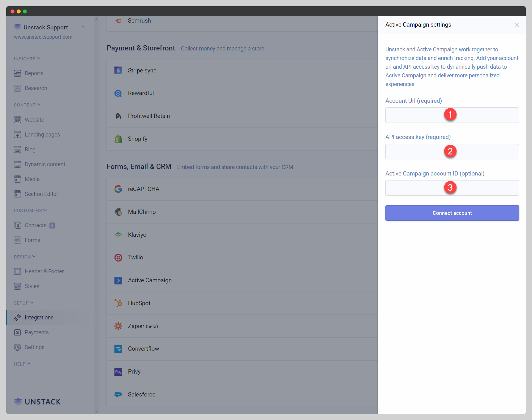The image size is (532, 420).
Task: Close the Active Campaign settings panel
Action: [x=516, y=25]
